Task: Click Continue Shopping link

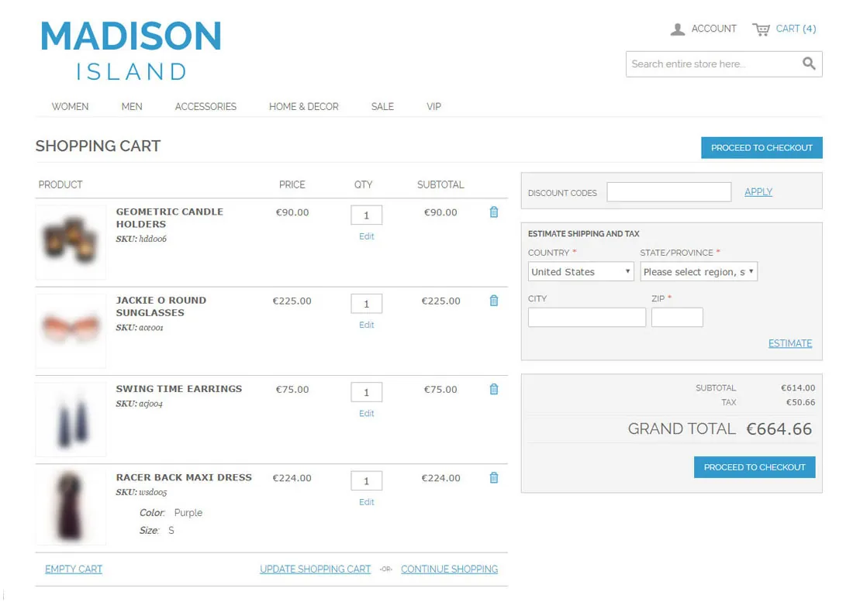Action: pos(449,570)
